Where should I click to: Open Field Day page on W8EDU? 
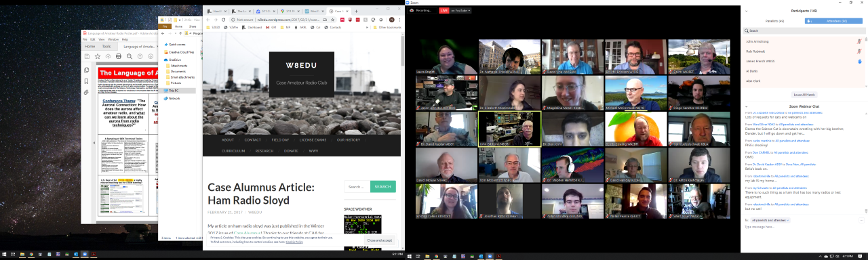[x=280, y=139]
